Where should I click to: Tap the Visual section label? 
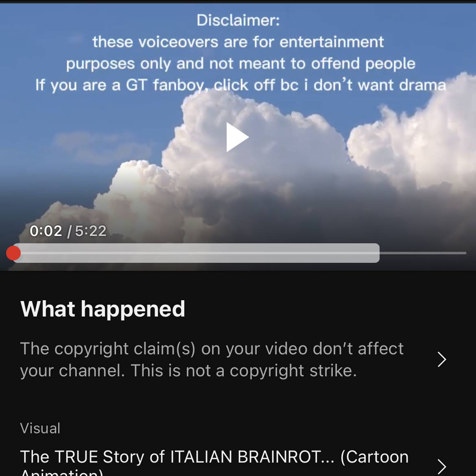click(40, 428)
